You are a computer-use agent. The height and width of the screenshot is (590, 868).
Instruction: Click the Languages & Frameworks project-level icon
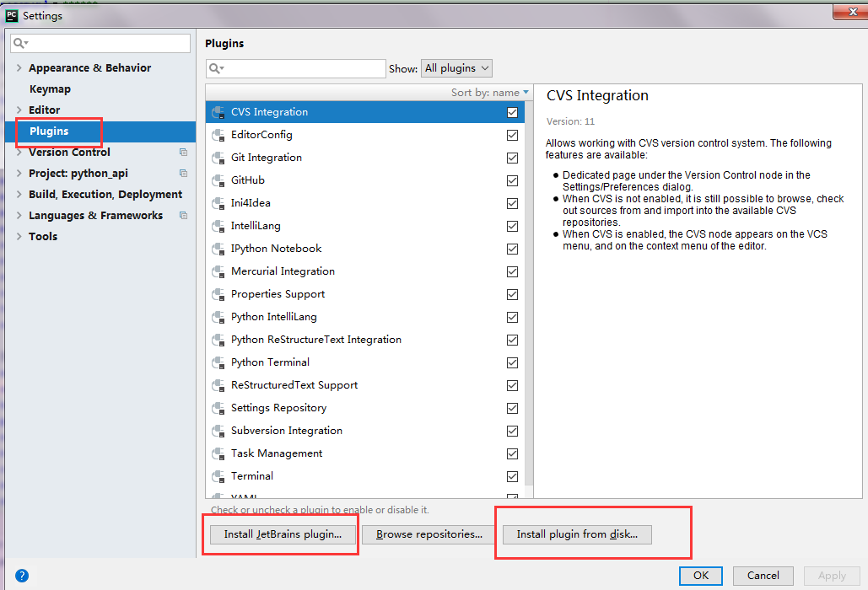(183, 215)
